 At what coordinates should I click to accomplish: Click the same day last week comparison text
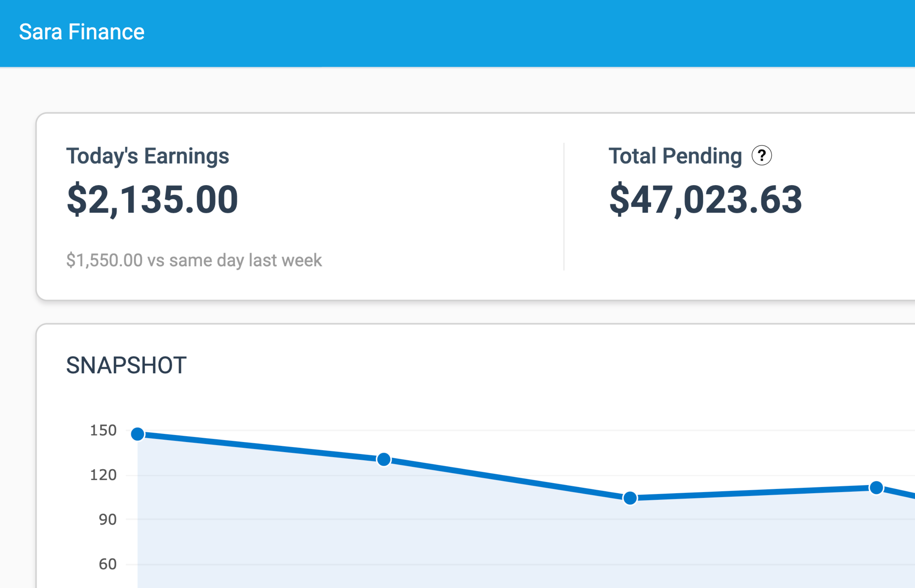pyautogui.click(x=194, y=260)
